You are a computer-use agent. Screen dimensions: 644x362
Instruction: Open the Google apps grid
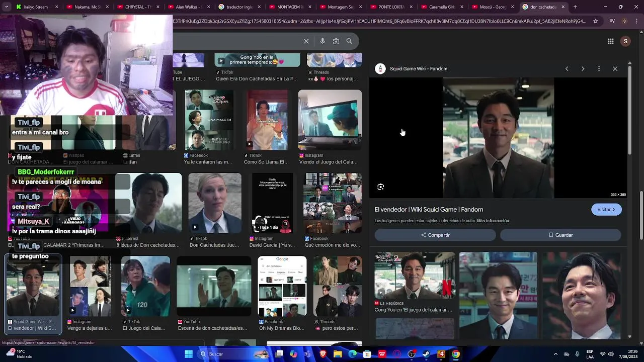click(611, 41)
